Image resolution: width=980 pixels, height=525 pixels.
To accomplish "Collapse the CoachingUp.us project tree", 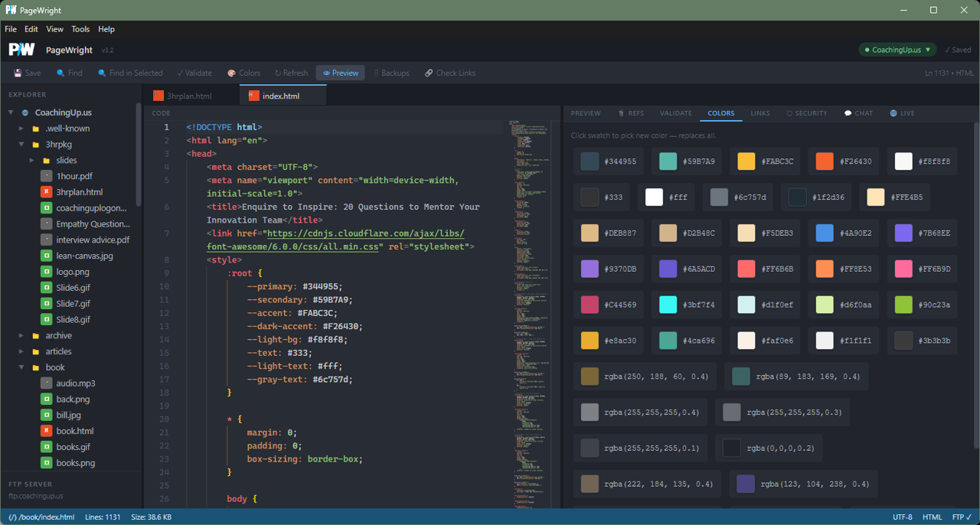I will (x=11, y=112).
